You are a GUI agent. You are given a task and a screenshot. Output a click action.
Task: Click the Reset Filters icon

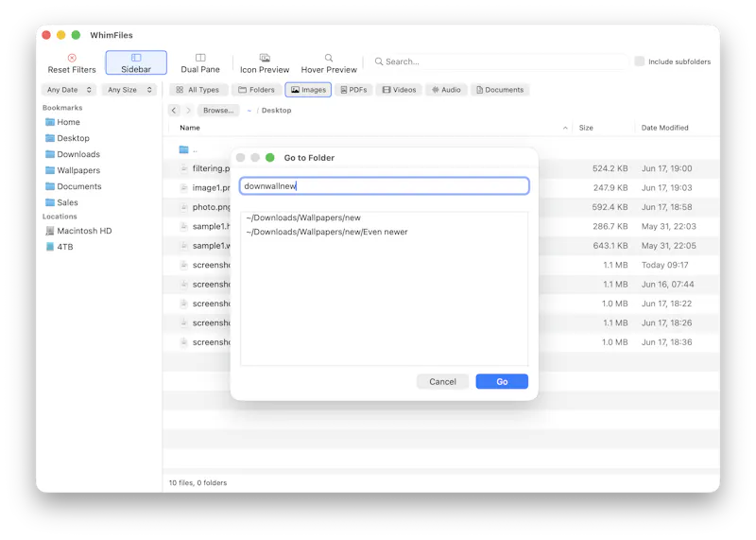(x=72, y=58)
